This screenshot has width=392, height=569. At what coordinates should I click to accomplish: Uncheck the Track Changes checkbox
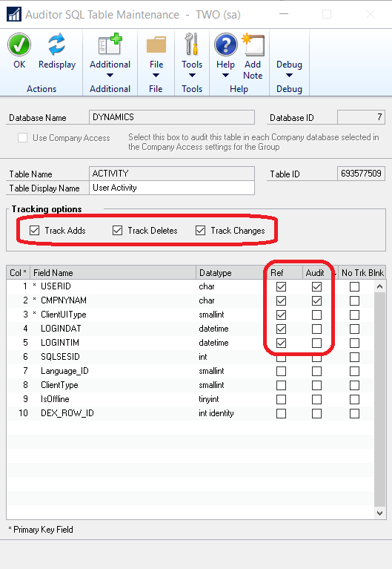click(201, 231)
